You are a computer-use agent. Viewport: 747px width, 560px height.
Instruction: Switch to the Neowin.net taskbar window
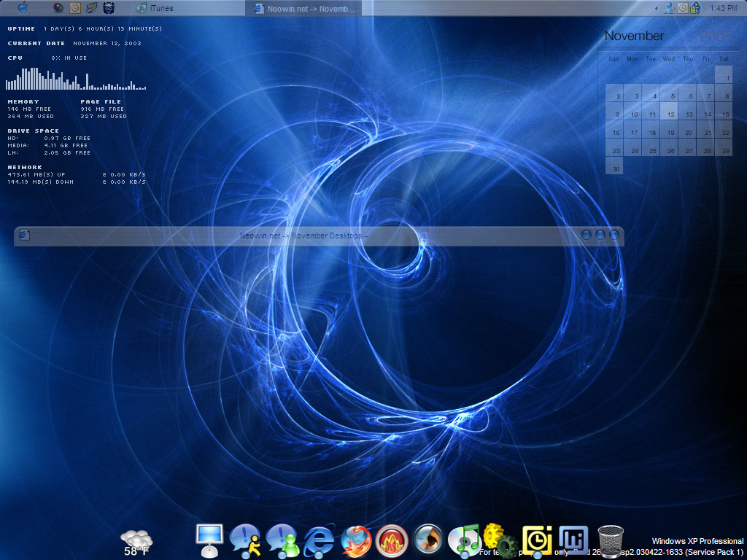[x=305, y=9]
